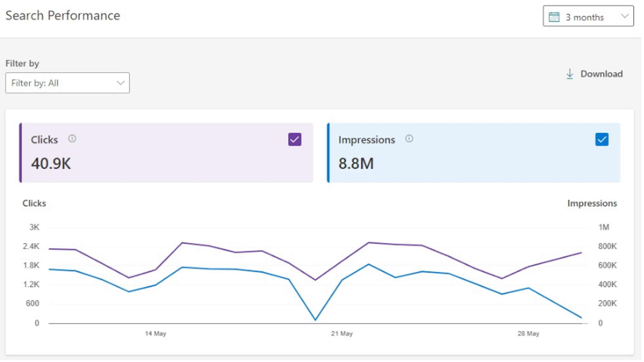The image size is (644, 362).
Task: Click the chevron arrow in the months selector
Action: pyautogui.click(x=625, y=16)
